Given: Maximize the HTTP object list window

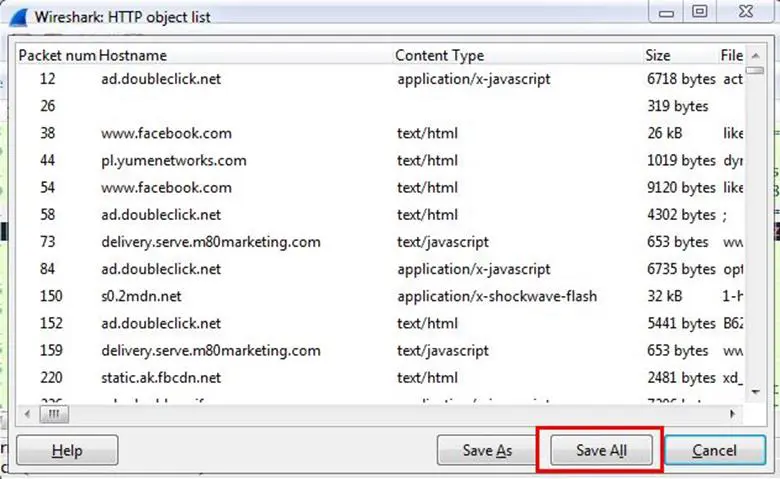Looking at the screenshot, I should [700, 12].
